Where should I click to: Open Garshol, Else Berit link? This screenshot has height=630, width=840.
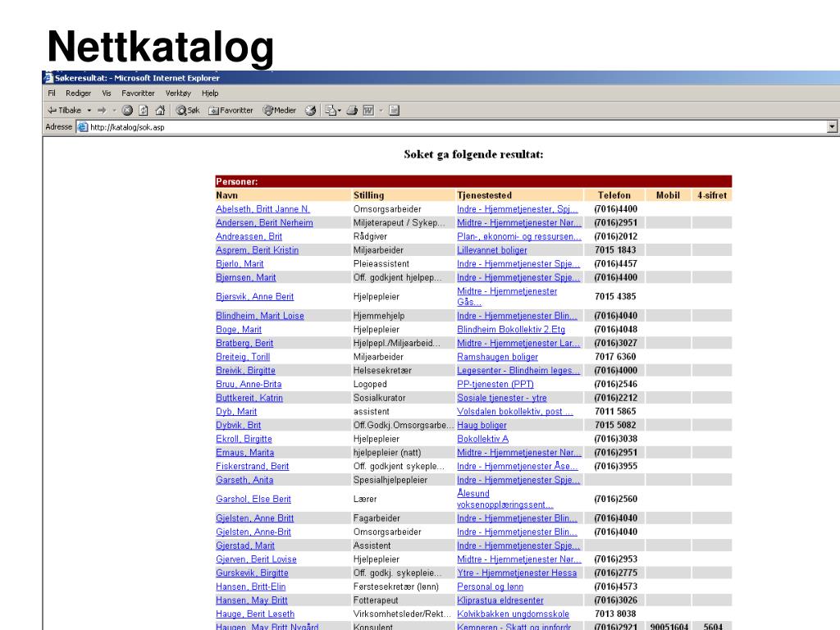(x=253, y=500)
